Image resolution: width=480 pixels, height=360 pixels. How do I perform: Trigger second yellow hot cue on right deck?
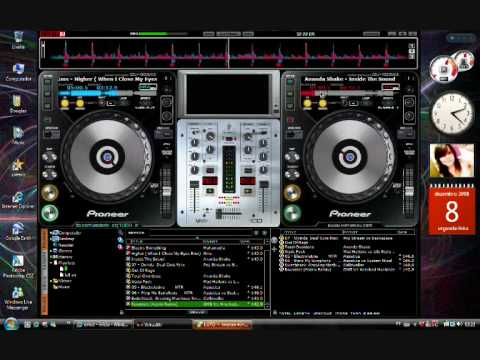click(x=323, y=103)
